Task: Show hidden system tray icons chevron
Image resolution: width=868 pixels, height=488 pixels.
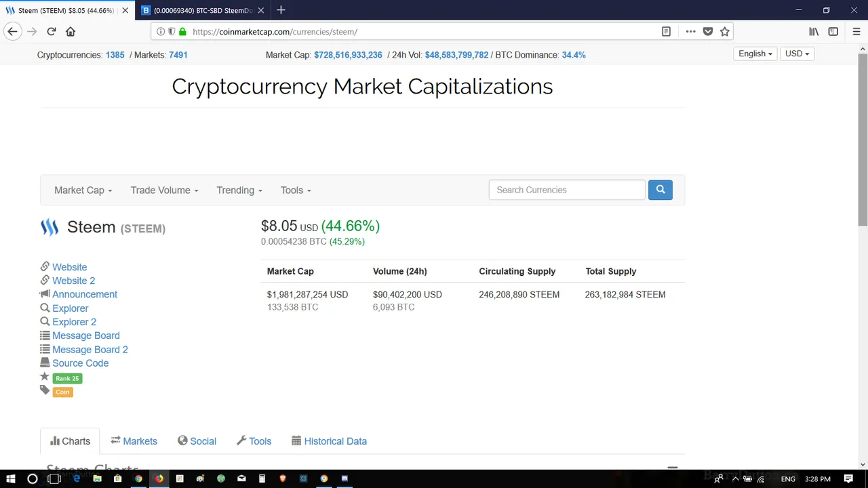Action: pos(735,479)
